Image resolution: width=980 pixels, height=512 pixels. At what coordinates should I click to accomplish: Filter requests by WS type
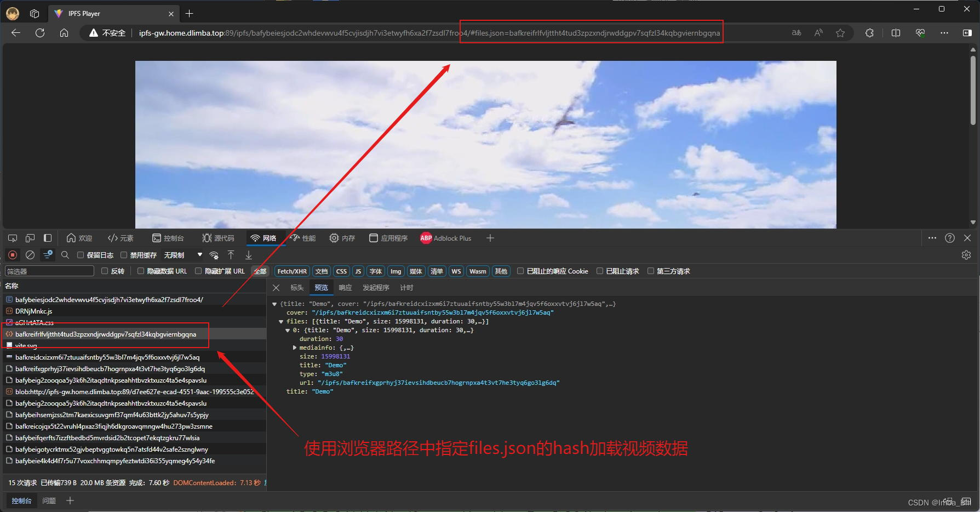click(x=456, y=271)
